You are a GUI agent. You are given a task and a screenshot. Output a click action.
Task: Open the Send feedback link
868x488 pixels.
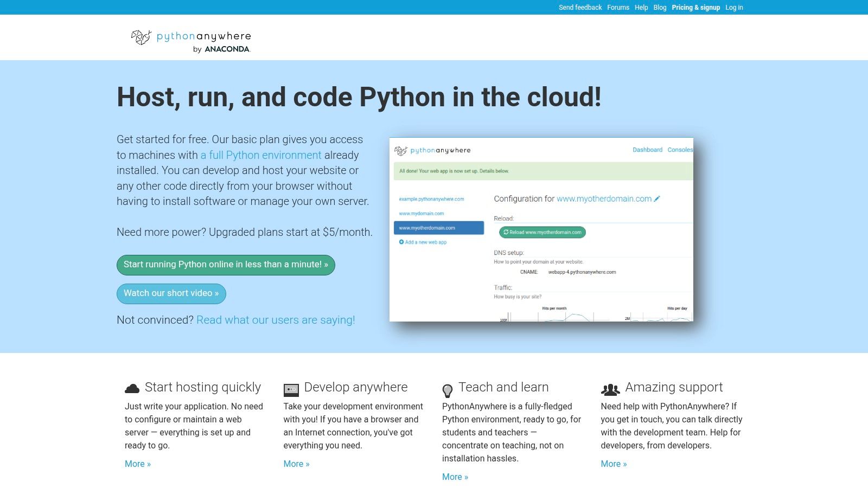(x=580, y=8)
